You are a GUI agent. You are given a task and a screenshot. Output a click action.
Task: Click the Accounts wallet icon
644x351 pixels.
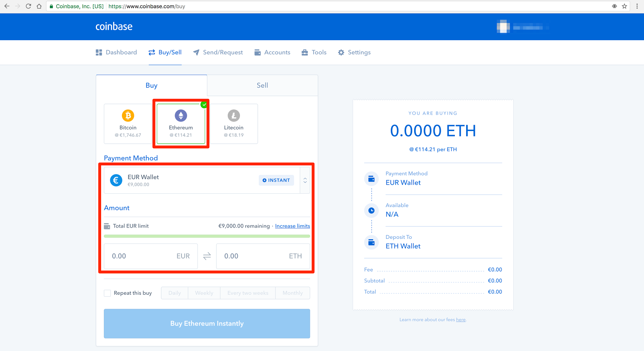tap(258, 52)
